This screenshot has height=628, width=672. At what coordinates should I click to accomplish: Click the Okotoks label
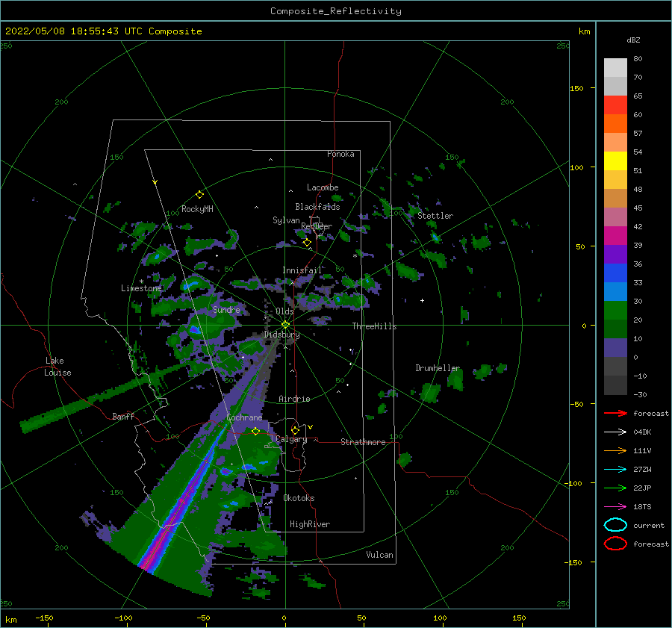(299, 498)
